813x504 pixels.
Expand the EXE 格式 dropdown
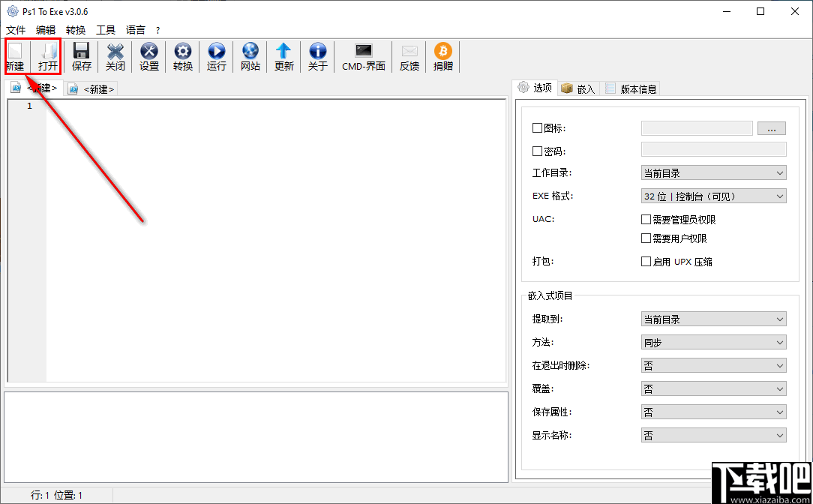(713, 196)
